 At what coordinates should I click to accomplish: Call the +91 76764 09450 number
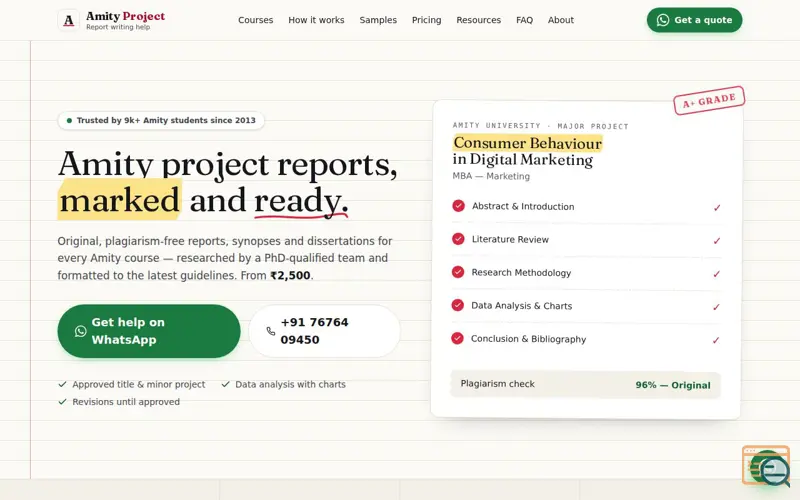coord(324,331)
